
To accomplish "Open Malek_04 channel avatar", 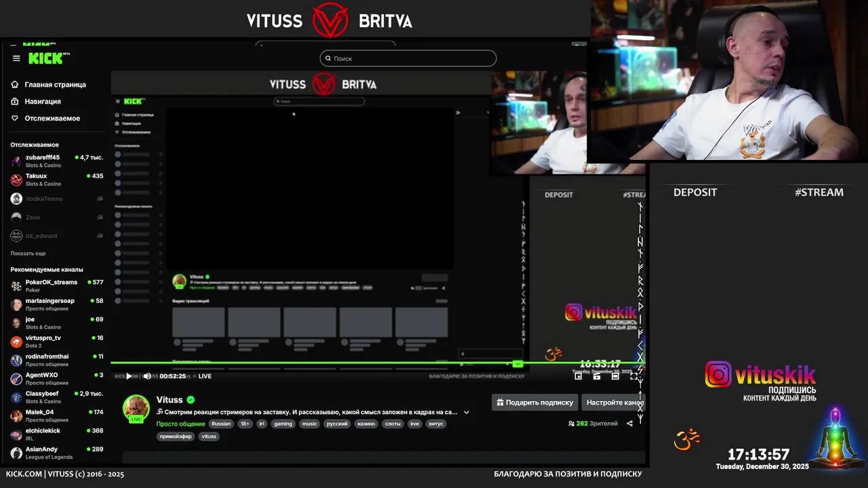I will pyautogui.click(x=16, y=416).
